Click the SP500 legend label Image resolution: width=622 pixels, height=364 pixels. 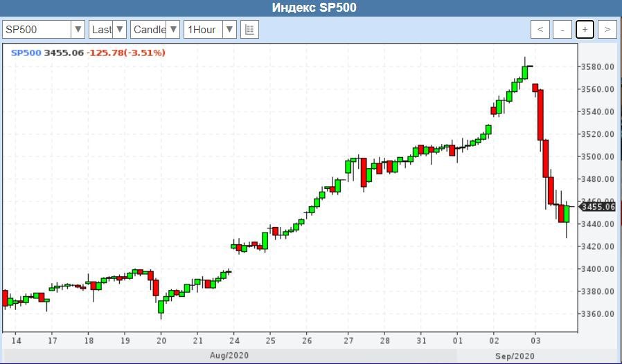pyautogui.click(x=26, y=53)
